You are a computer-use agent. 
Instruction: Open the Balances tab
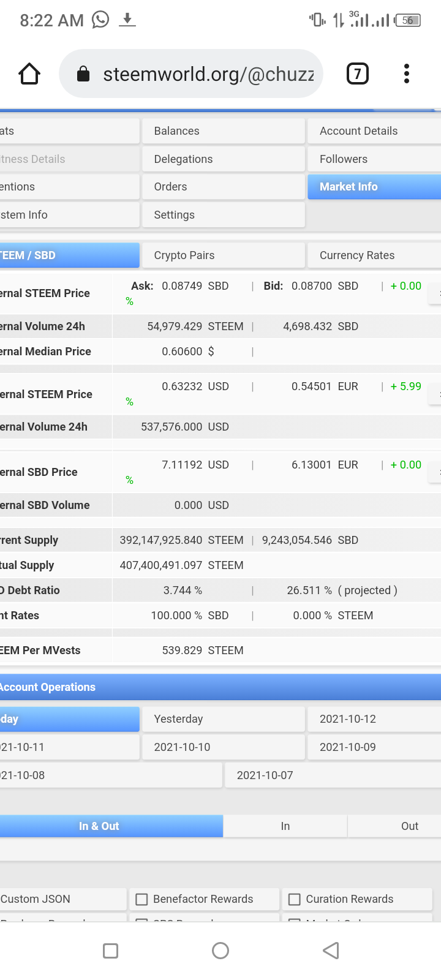[x=224, y=131]
